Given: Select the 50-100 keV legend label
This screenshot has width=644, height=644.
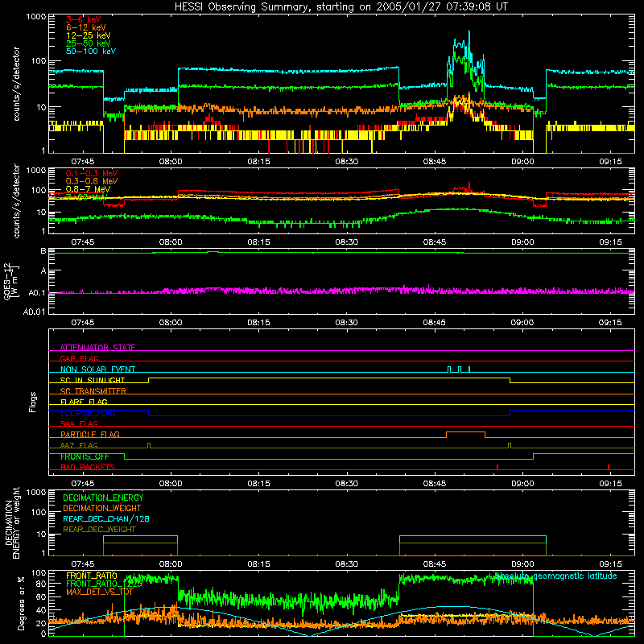Looking at the screenshot, I should click(x=91, y=52).
